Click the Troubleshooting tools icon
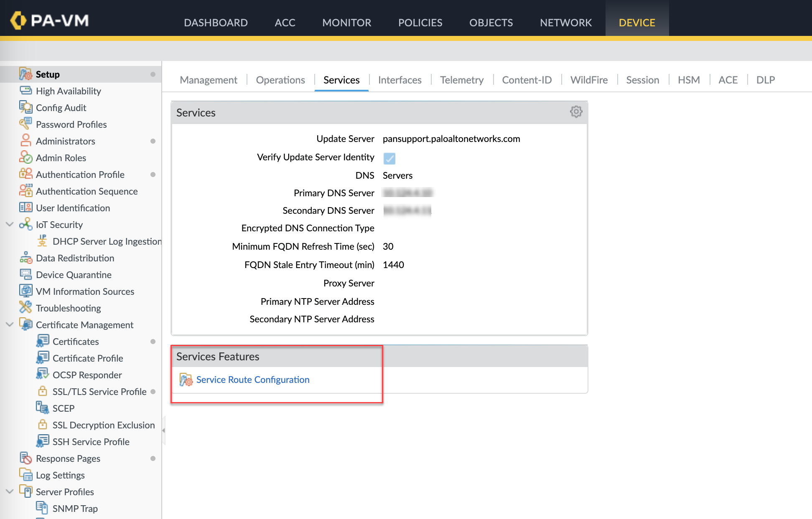The image size is (812, 519). tap(25, 308)
